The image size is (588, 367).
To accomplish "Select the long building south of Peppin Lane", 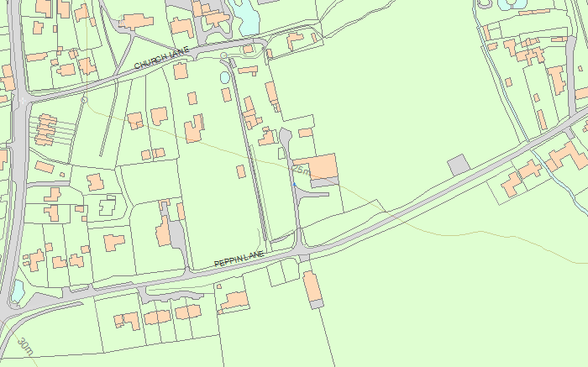I will point(312,286).
